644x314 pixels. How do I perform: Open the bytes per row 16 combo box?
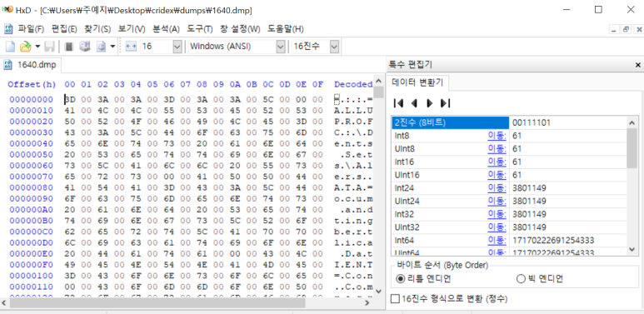[x=161, y=47]
